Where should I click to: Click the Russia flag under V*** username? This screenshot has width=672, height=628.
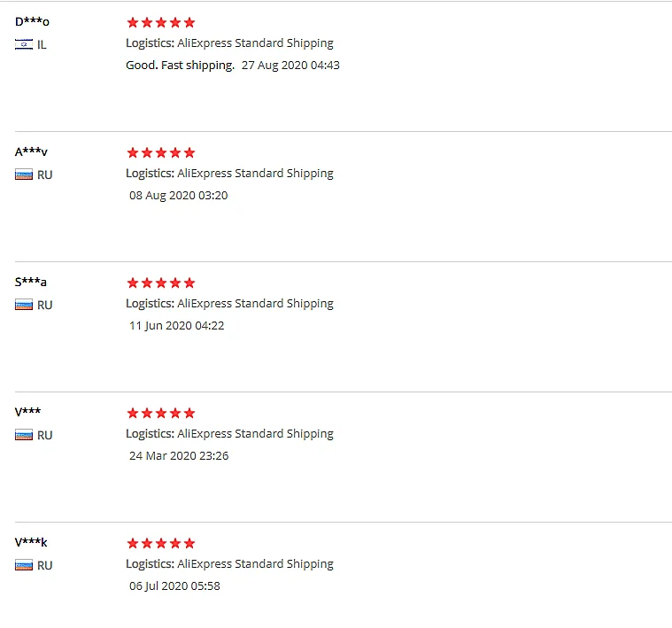click(24, 435)
